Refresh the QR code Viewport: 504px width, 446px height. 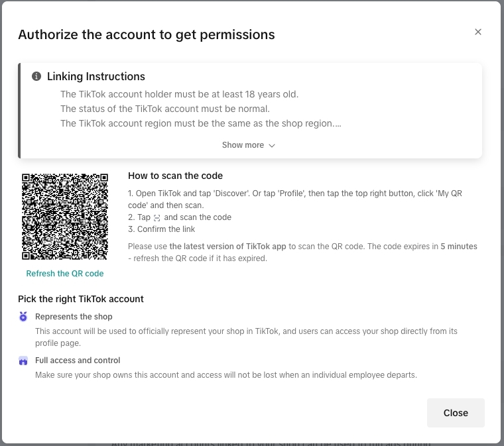tap(65, 274)
